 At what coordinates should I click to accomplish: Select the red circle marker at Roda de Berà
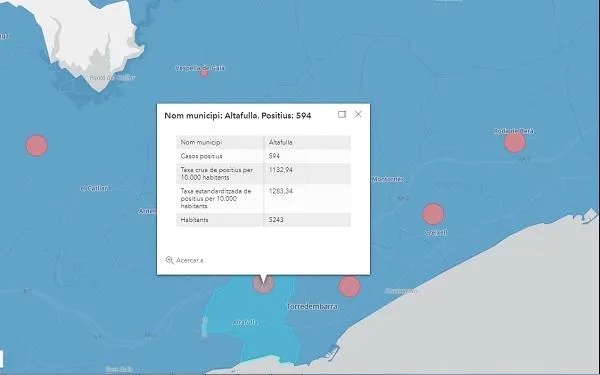click(514, 142)
